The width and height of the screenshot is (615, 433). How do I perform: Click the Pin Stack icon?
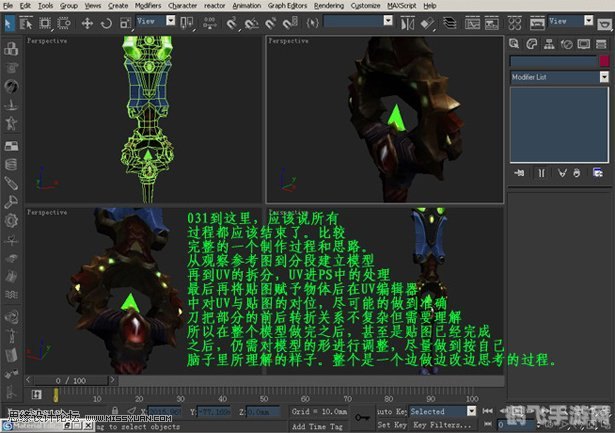(x=519, y=174)
